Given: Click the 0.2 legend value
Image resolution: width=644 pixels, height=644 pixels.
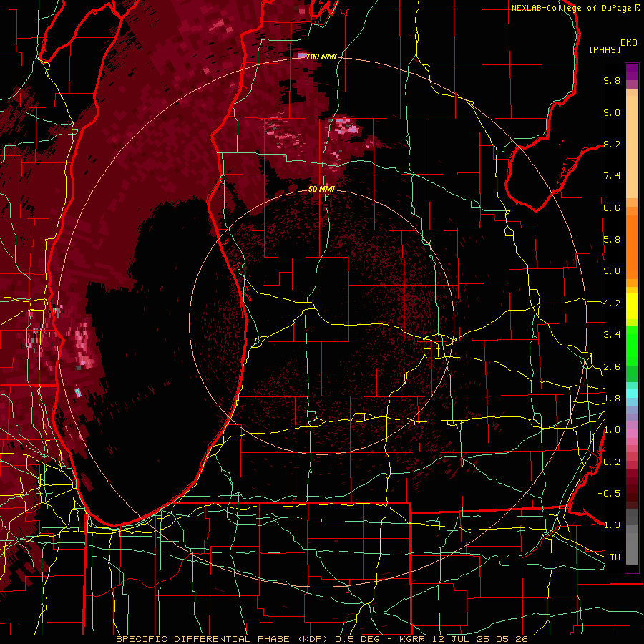Looking at the screenshot, I should (x=612, y=462).
